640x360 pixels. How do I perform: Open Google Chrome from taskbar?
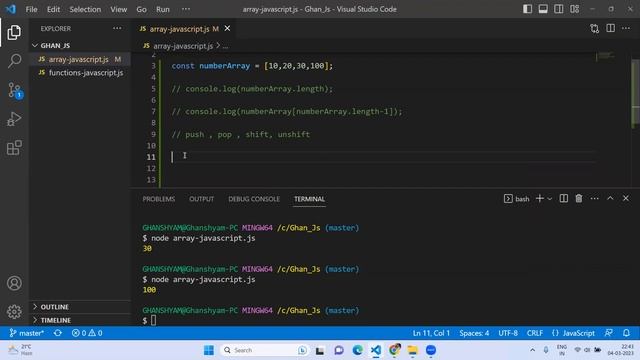coord(394,350)
